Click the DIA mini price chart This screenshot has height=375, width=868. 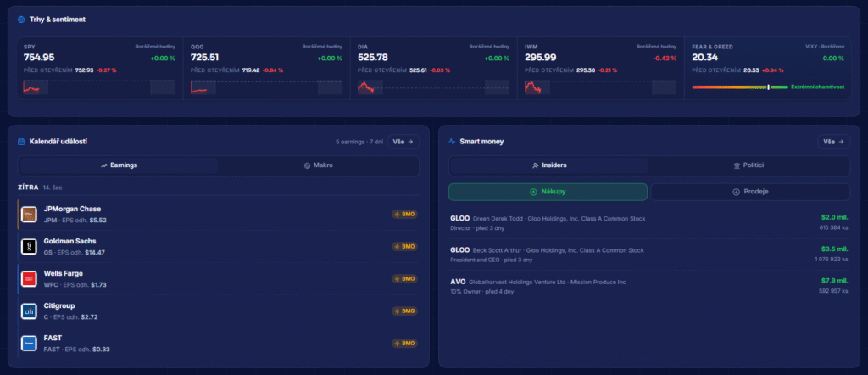(433, 87)
